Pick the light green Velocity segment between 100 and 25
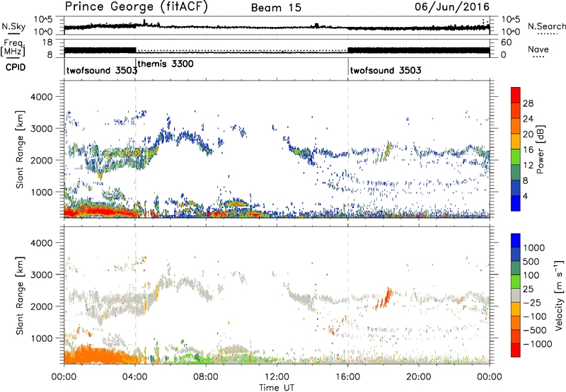This screenshot has width=566, height=392. tap(516, 282)
